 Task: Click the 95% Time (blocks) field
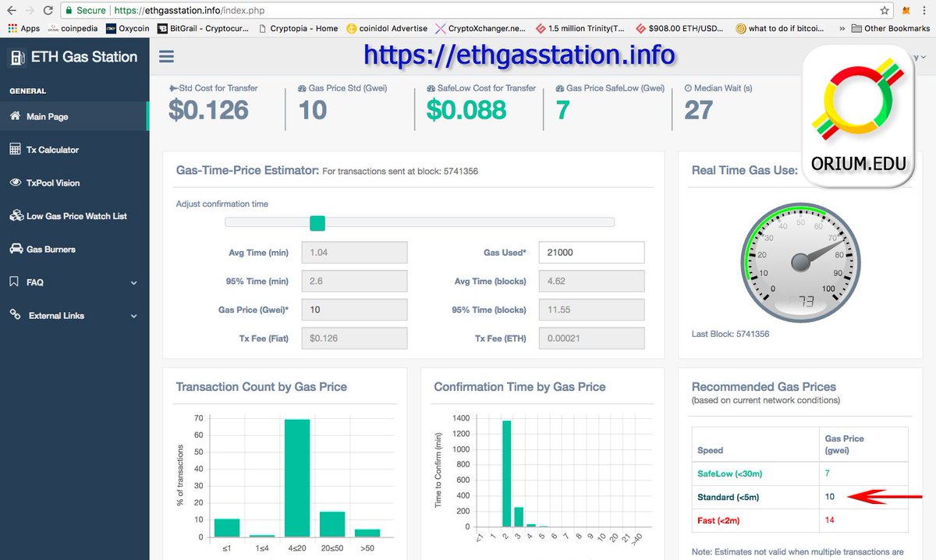pyautogui.click(x=591, y=310)
